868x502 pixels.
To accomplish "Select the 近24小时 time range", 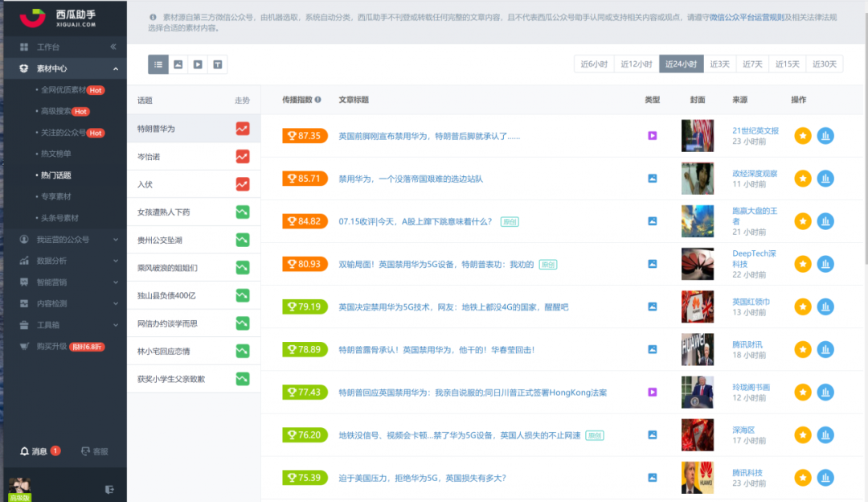I will click(682, 64).
